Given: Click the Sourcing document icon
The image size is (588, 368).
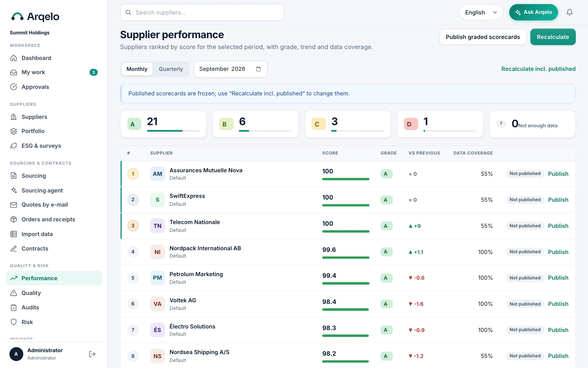Looking at the screenshot, I should [x=14, y=176].
